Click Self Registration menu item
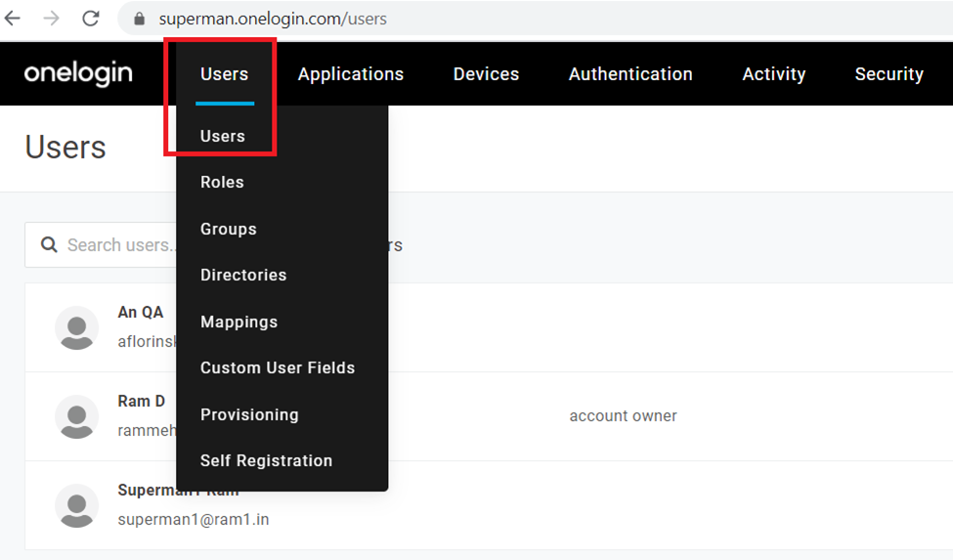This screenshot has width=953, height=560. [x=266, y=460]
